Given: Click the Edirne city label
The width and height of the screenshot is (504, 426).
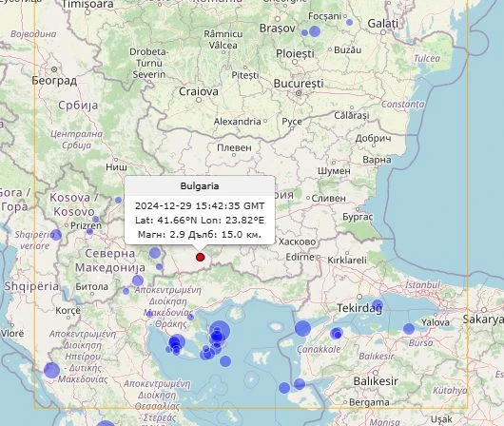Looking at the screenshot, I should (x=300, y=257).
